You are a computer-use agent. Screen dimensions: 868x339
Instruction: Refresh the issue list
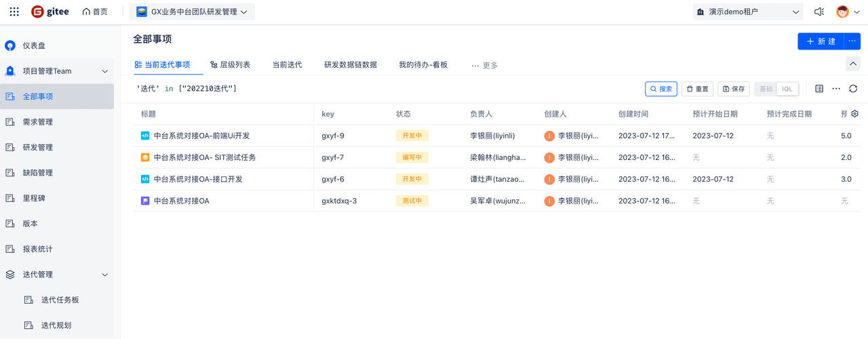tap(853, 89)
